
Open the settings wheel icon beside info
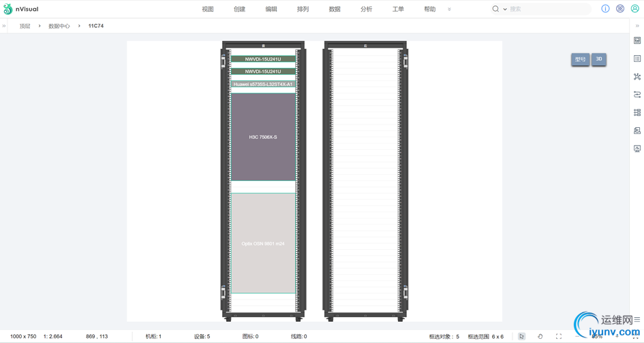(x=620, y=9)
